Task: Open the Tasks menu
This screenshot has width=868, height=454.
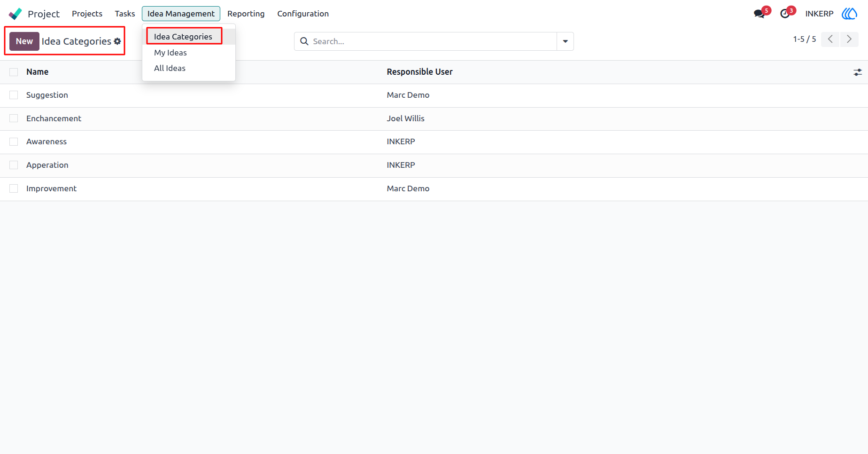Action: [125, 14]
